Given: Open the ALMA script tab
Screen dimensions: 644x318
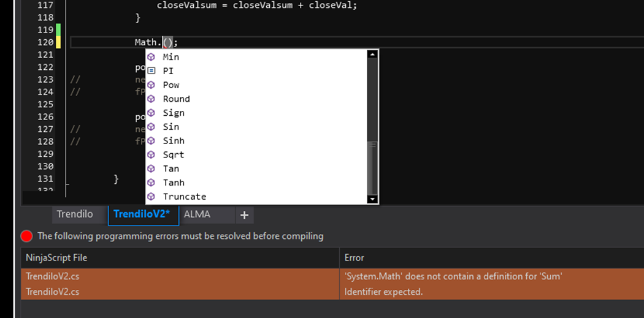Looking at the screenshot, I should tap(197, 214).
